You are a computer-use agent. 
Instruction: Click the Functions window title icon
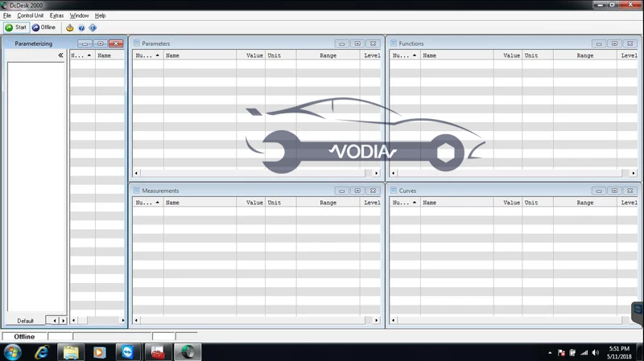(x=394, y=43)
